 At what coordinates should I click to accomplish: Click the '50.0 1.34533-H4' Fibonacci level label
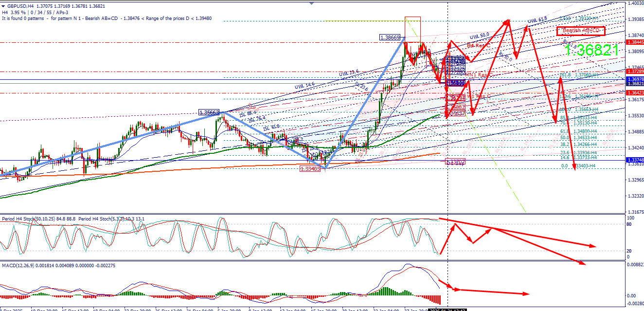pos(578,138)
